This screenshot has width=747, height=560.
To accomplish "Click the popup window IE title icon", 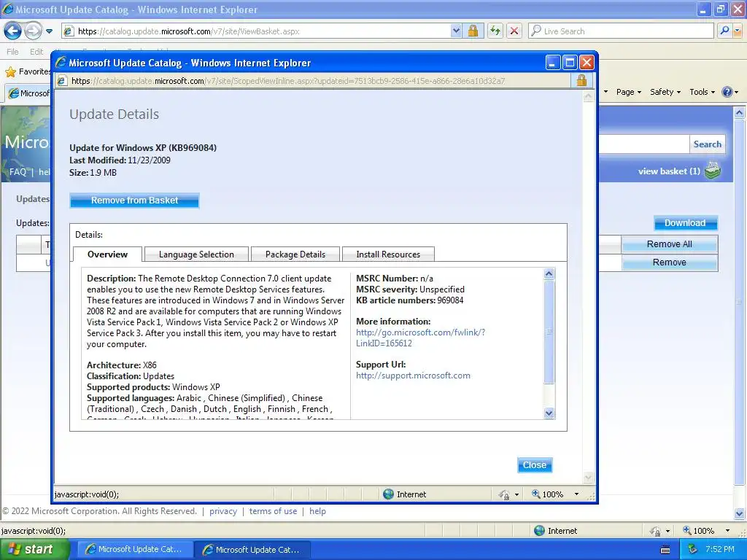I will 61,63.
